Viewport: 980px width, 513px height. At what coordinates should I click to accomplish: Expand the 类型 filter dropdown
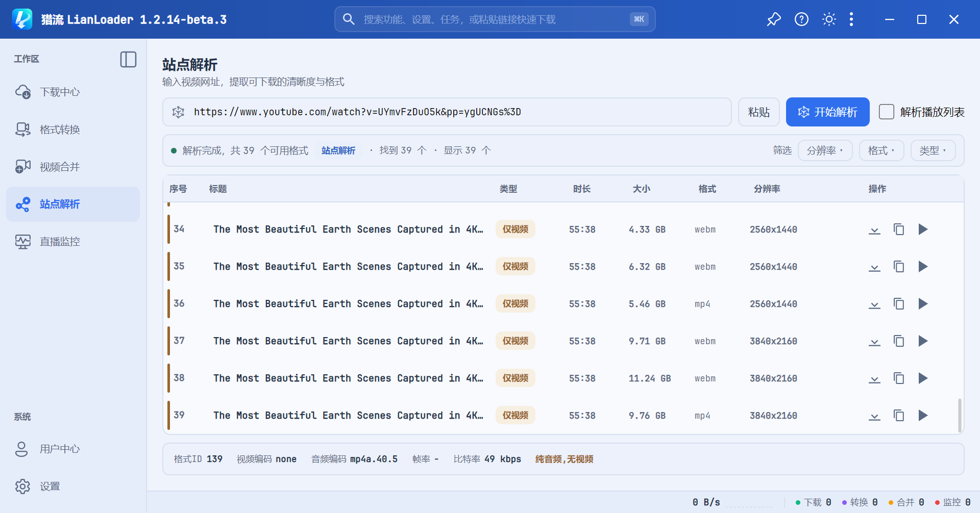click(x=933, y=150)
